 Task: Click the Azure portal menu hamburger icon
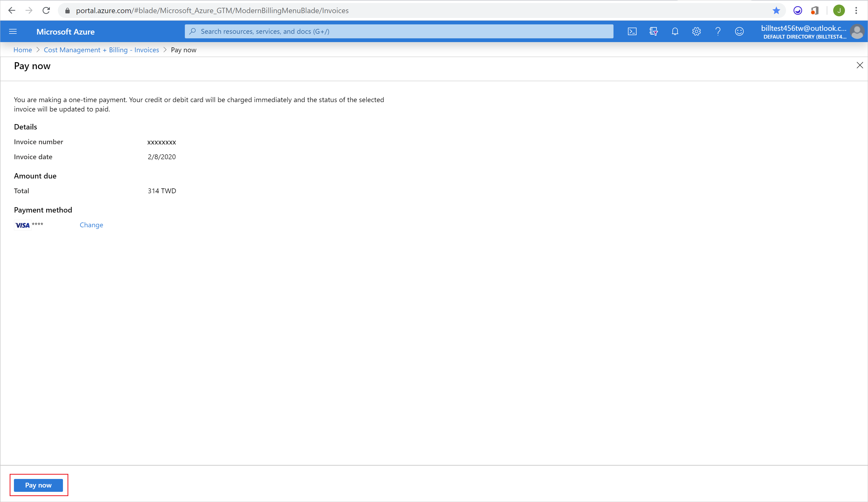click(x=13, y=31)
